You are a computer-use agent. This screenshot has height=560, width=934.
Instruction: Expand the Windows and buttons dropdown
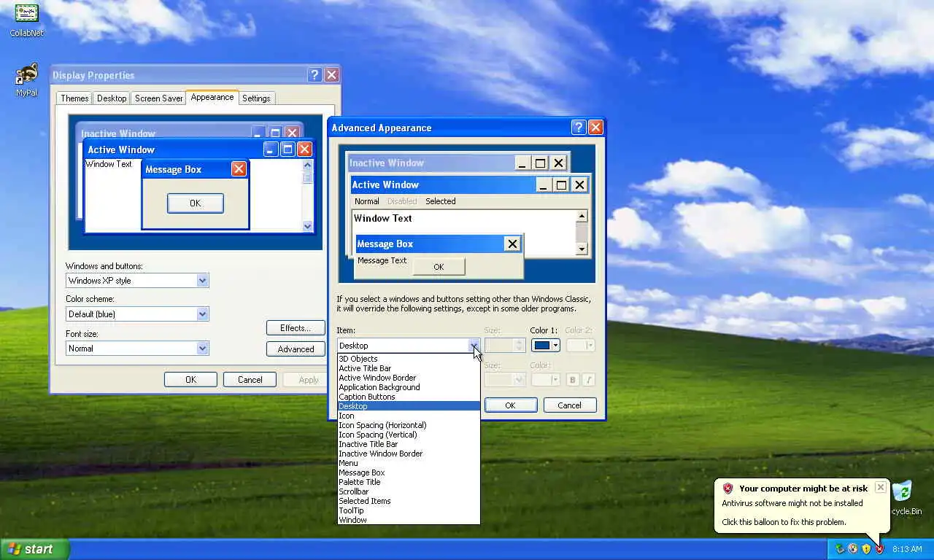202,280
